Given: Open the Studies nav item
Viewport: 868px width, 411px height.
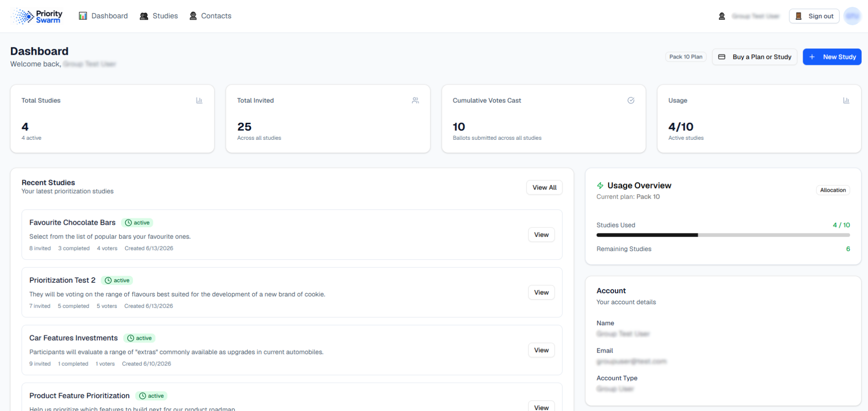Looking at the screenshot, I should (x=159, y=16).
